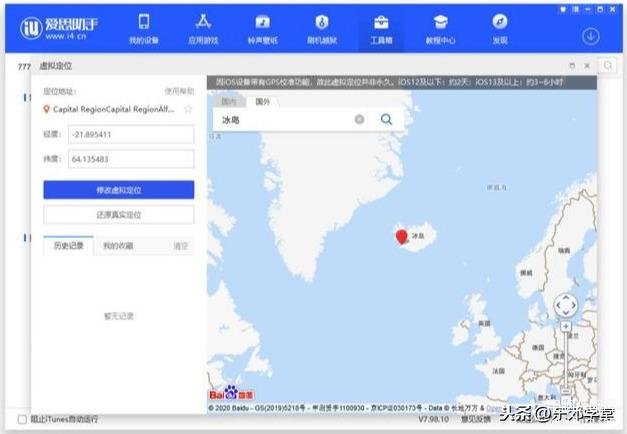This screenshot has width=627, height=434.
Task: Select the 历史记录 (History) tab
Action: pyautogui.click(x=67, y=245)
